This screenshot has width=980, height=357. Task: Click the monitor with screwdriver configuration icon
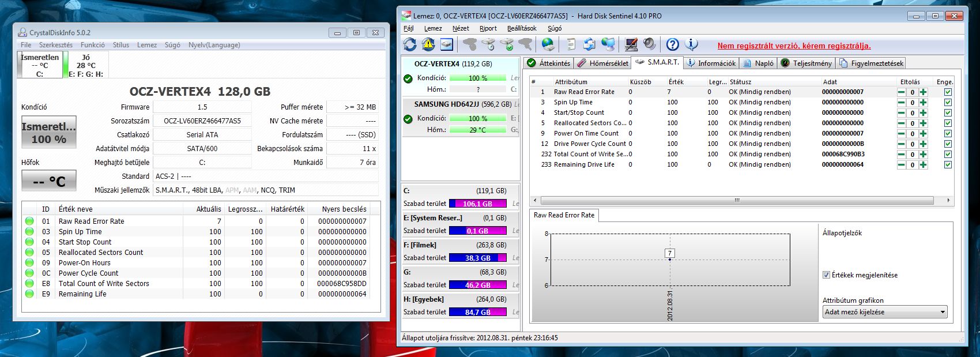coord(631,44)
